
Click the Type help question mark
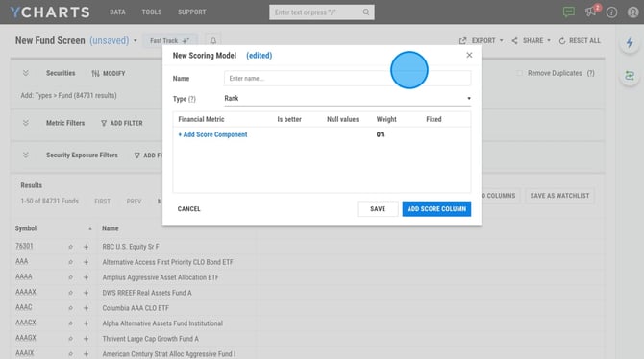click(192, 99)
